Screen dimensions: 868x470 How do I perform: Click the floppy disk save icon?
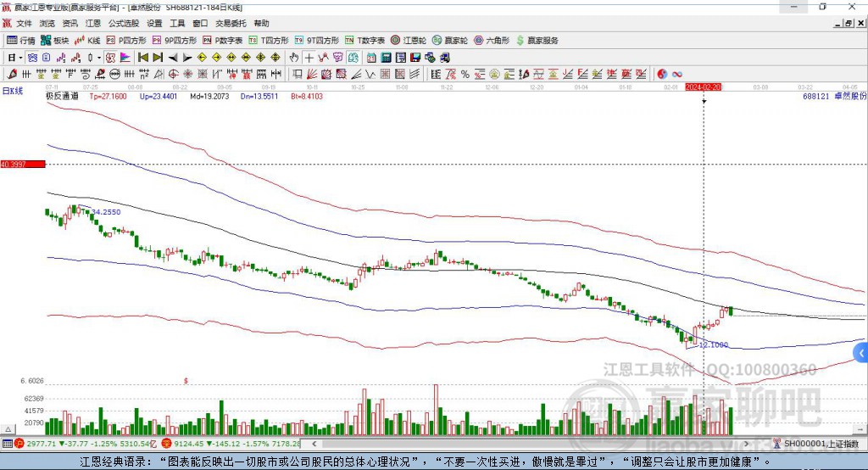coord(415,58)
